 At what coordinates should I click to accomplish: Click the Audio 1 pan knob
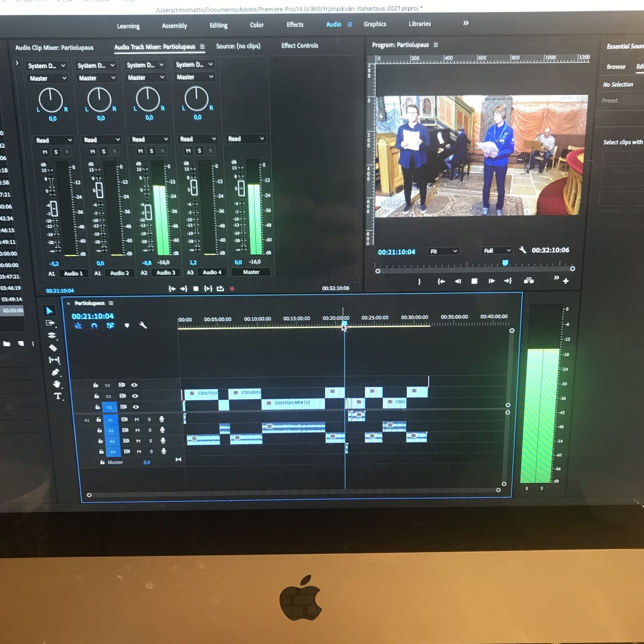click(51, 100)
